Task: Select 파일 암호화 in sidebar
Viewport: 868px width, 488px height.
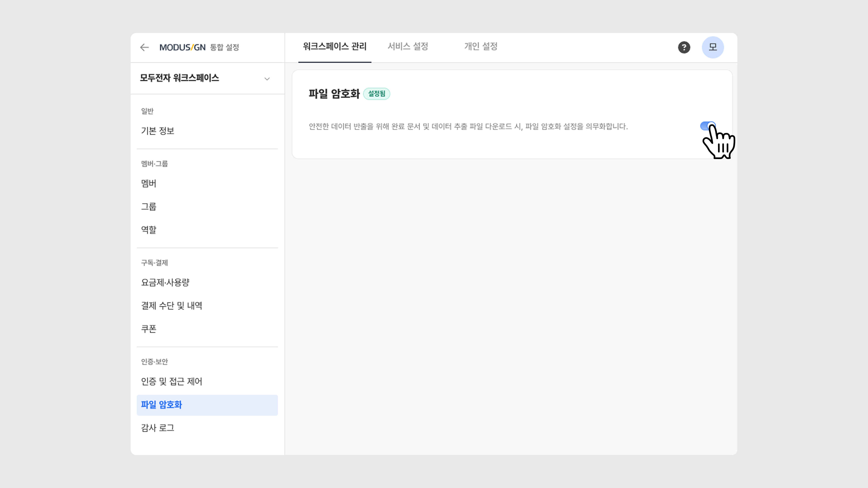Action: [x=161, y=405]
